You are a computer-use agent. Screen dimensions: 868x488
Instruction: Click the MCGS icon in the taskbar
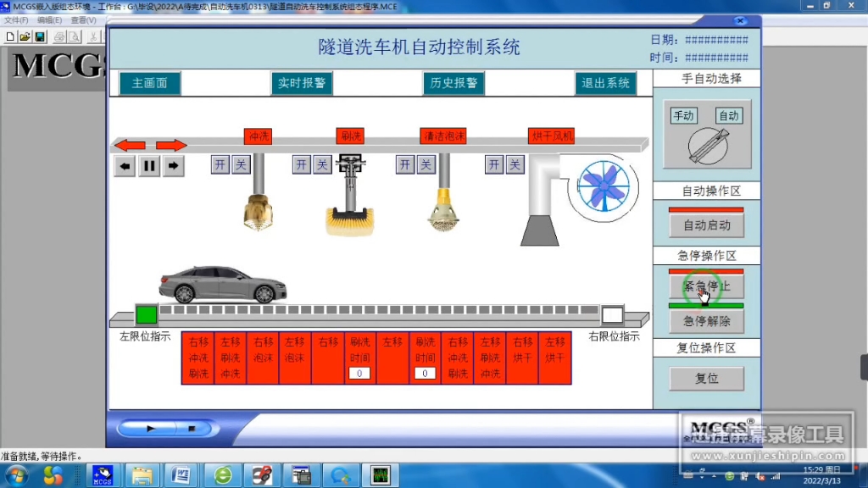(x=103, y=477)
